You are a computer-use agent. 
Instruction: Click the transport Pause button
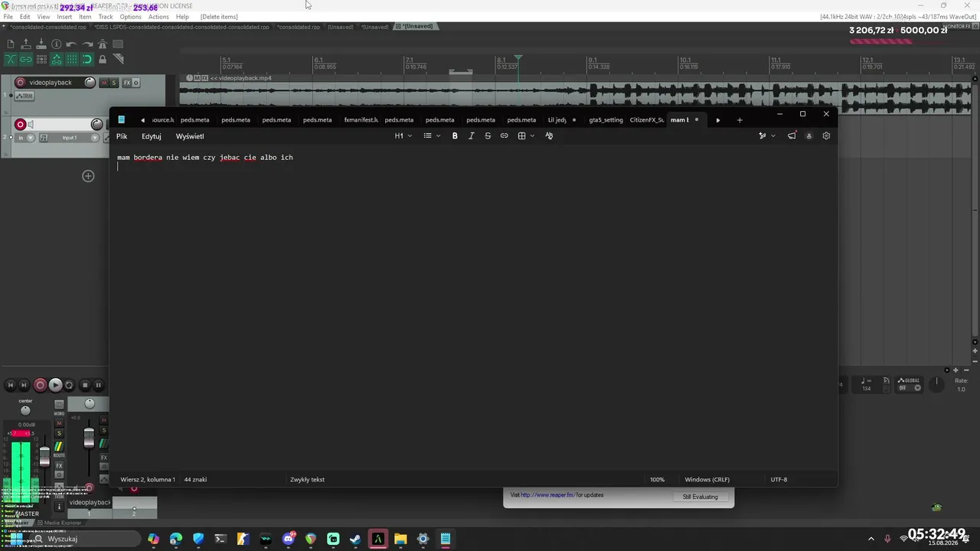pyautogui.click(x=98, y=385)
